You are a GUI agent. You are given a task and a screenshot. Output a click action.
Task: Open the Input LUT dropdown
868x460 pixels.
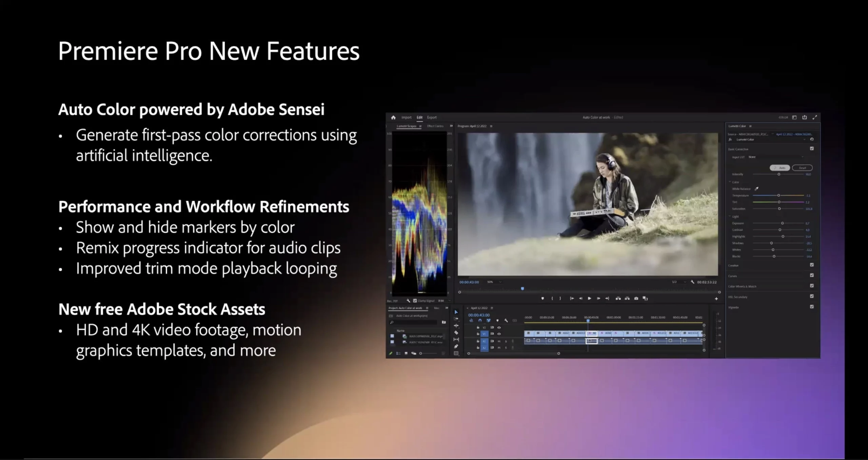pos(776,157)
